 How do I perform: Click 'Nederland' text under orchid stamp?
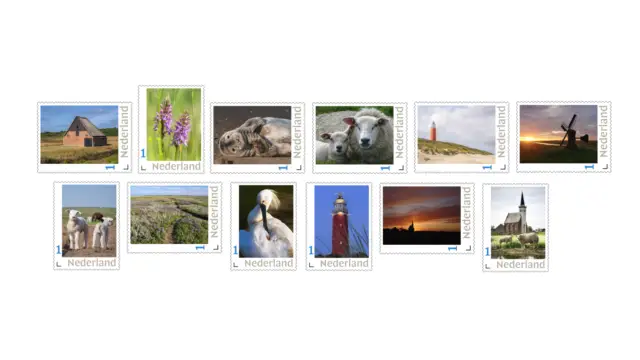[176, 167]
